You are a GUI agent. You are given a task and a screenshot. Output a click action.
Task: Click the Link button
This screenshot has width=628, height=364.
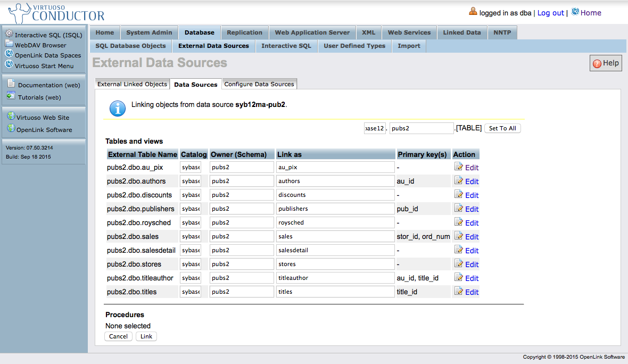click(x=146, y=336)
